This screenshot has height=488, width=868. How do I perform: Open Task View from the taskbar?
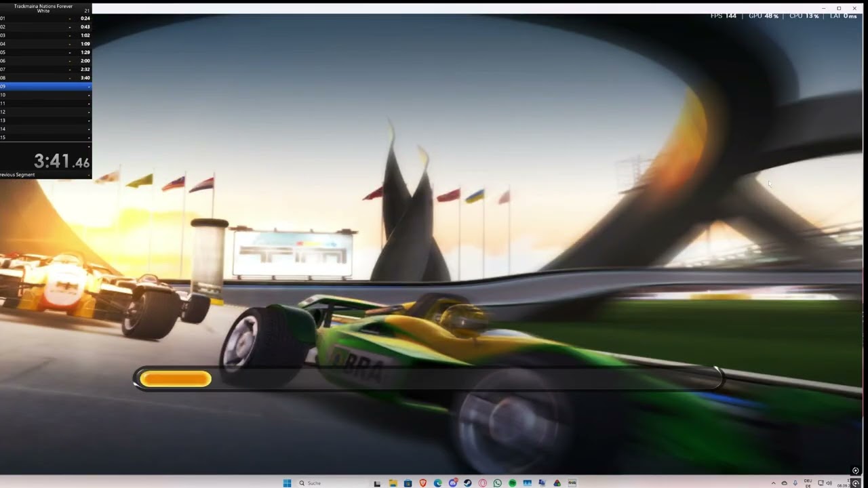[378, 483]
